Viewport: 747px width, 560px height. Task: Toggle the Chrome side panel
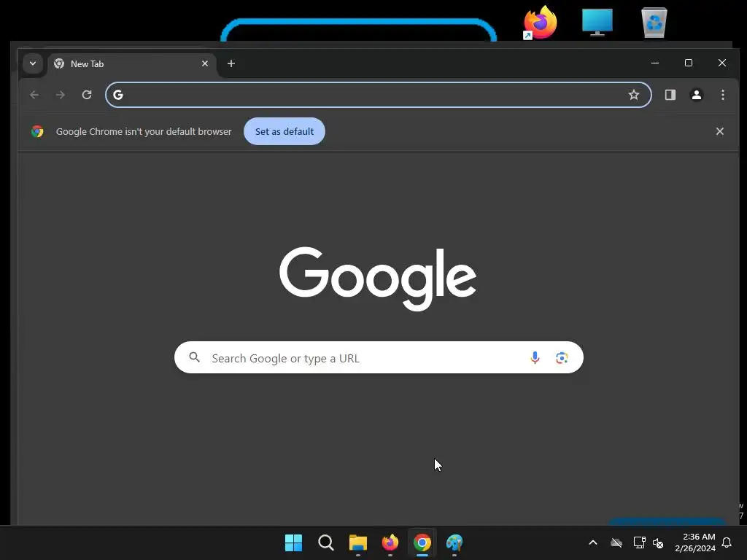[x=670, y=95]
